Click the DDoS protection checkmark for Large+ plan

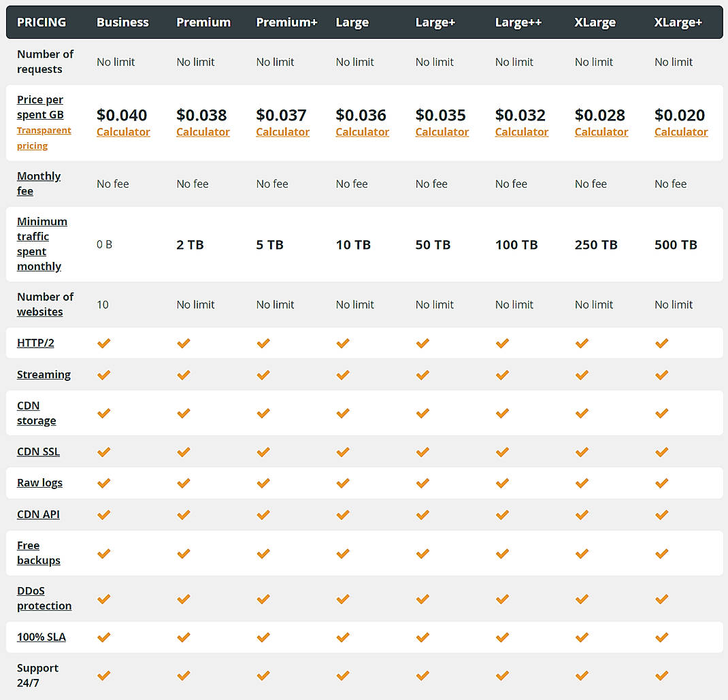(x=423, y=599)
